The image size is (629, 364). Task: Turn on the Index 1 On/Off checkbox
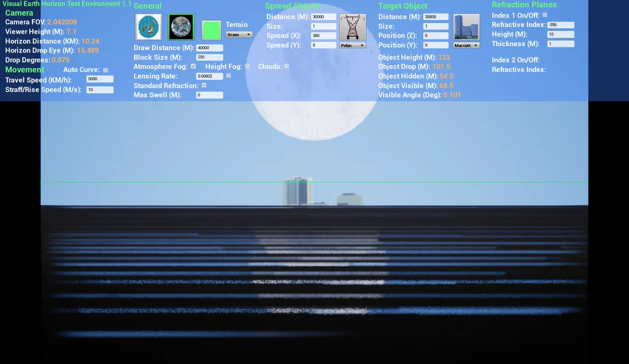(544, 15)
